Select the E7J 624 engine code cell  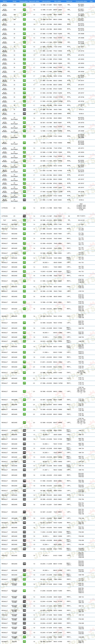point(81,224)
